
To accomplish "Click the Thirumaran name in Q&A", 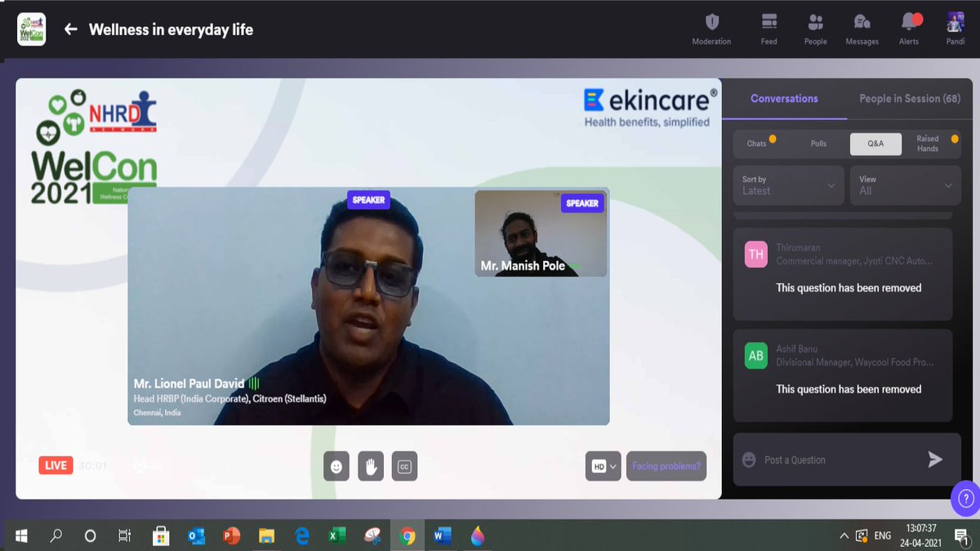I will [x=798, y=247].
